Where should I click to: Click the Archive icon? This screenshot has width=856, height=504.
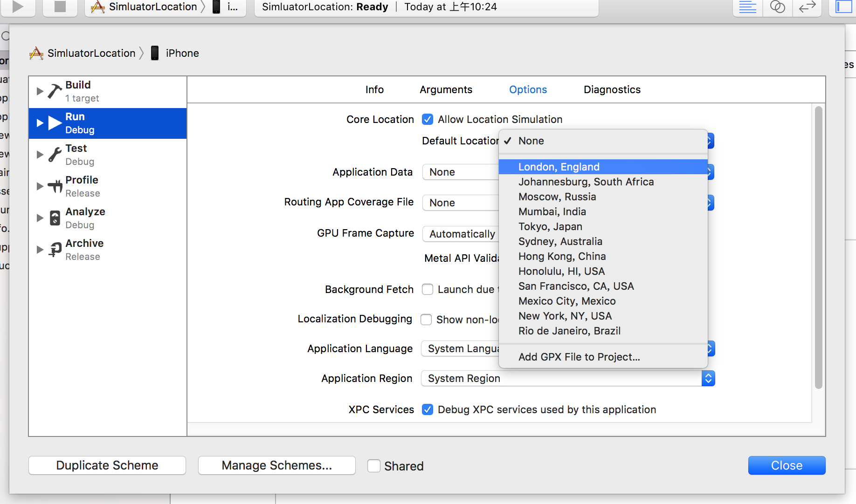click(x=55, y=249)
